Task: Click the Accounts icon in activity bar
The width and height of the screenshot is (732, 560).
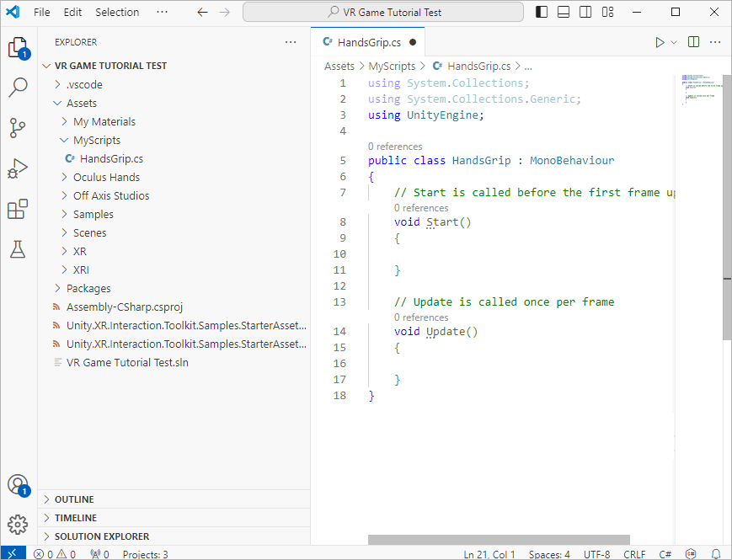Action: click(18, 485)
